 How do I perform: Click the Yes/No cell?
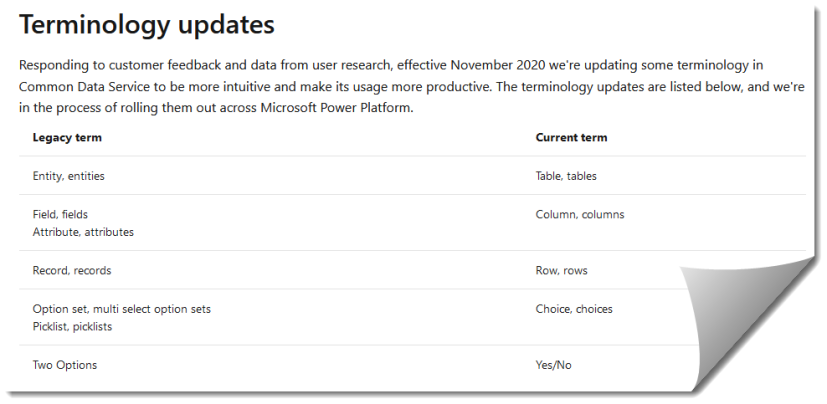[x=553, y=365]
